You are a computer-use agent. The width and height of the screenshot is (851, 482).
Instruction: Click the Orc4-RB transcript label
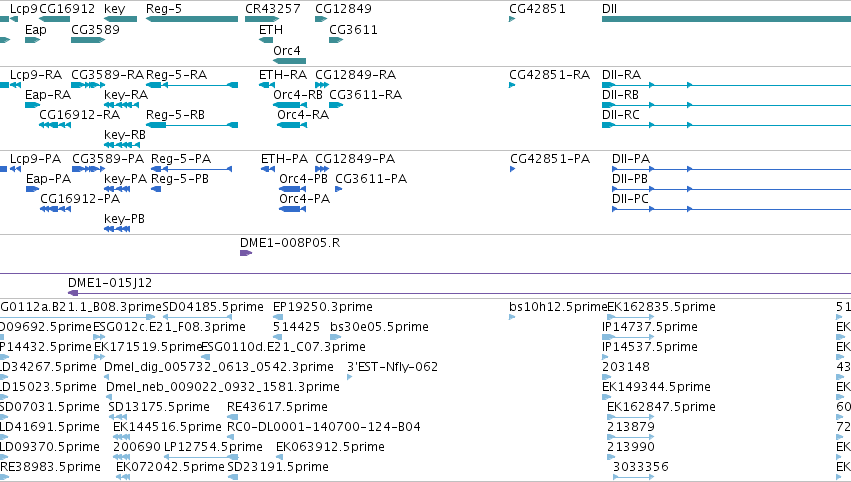(x=298, y=94)
